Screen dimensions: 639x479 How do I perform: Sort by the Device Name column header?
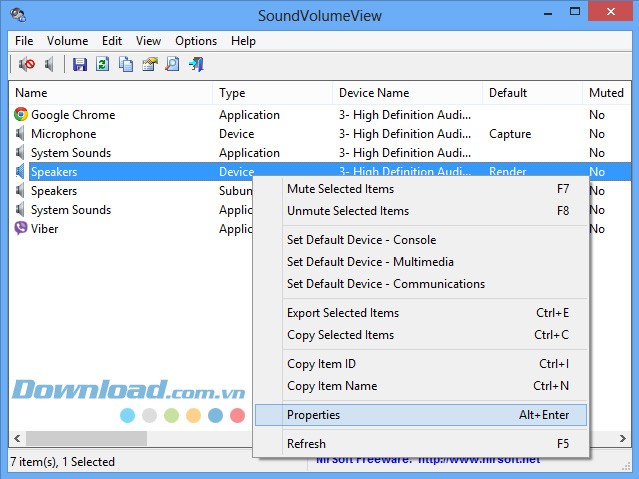pyautogui.click(x=373, y=93)
